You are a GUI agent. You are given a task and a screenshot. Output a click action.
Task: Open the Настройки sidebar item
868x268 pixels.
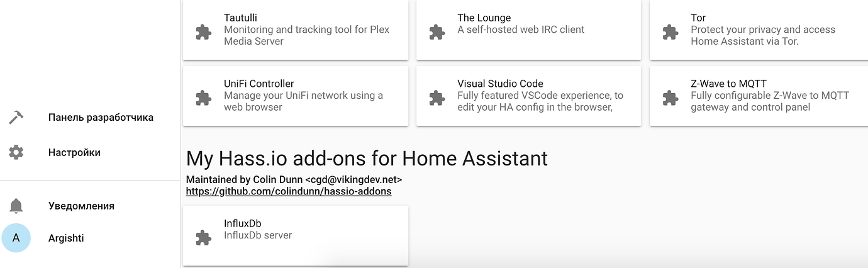point(74,152)
